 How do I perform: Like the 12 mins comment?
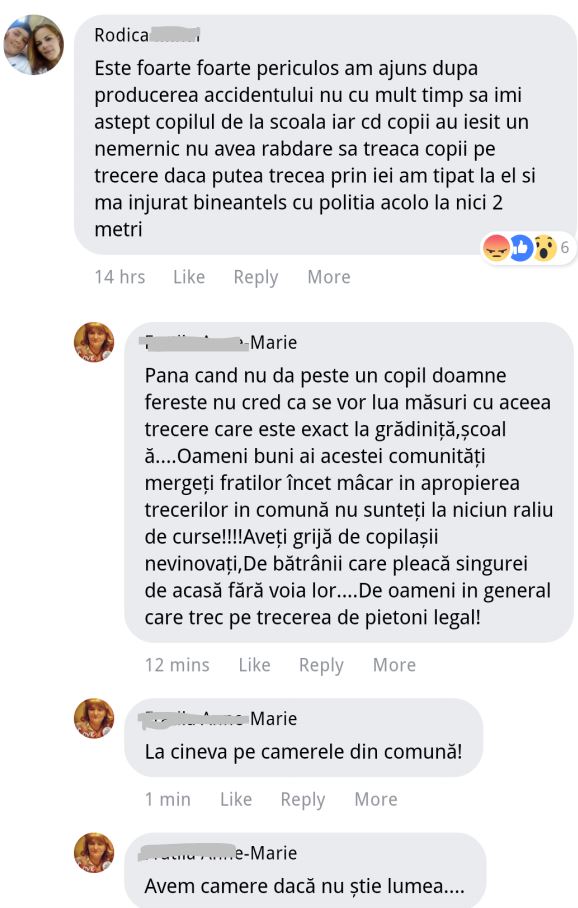pyautogui.click(x=254, y=665)
